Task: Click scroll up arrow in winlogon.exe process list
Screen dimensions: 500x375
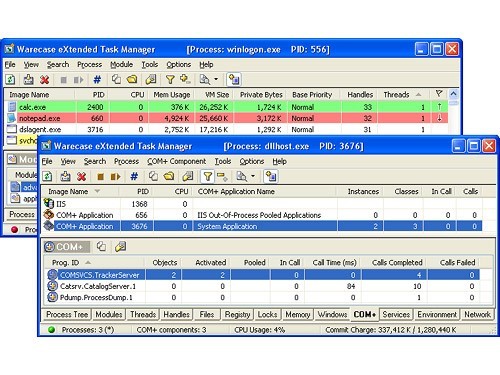Action: 453,94
